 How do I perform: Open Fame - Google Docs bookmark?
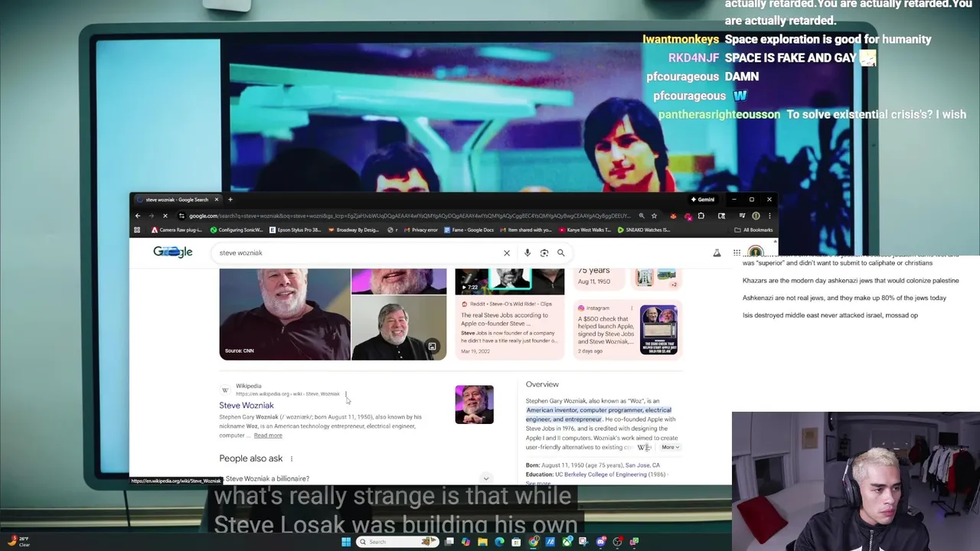coord(469,230)
